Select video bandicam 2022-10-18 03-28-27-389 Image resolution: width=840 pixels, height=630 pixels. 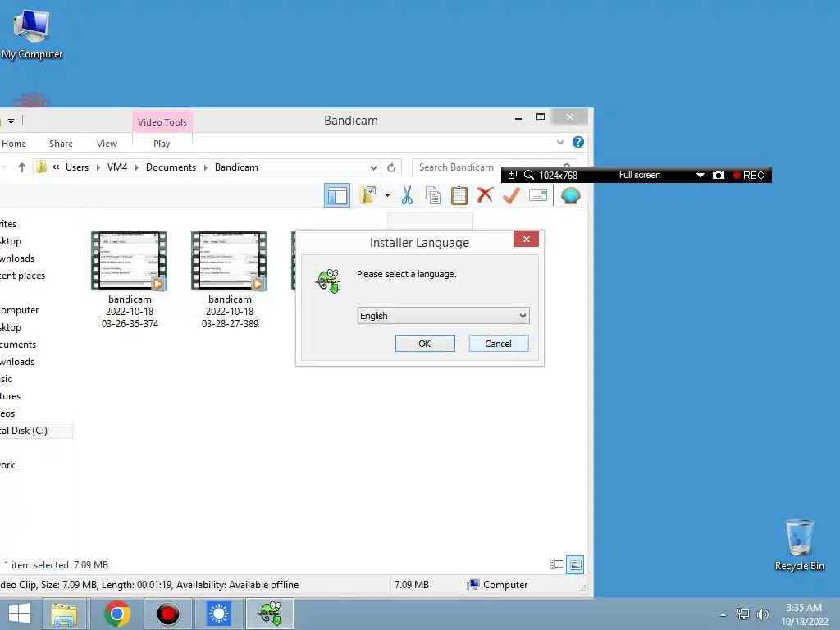point(230,281)
